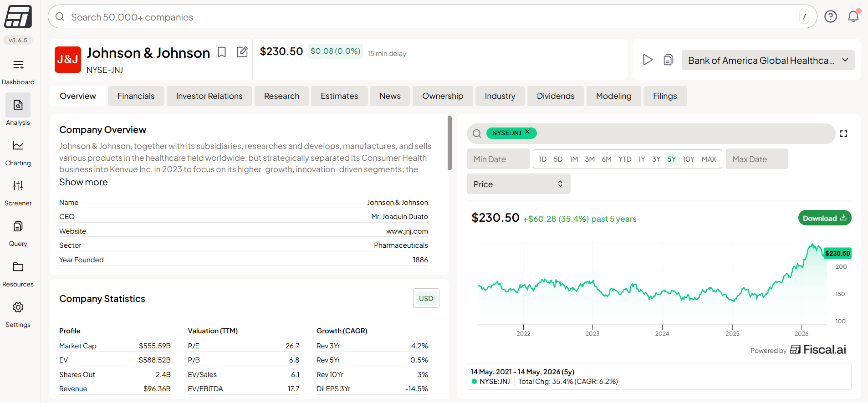The width and height of the screenshot is (868, 403).
Task: Click the Max Date field
Action: coord(757,159)
